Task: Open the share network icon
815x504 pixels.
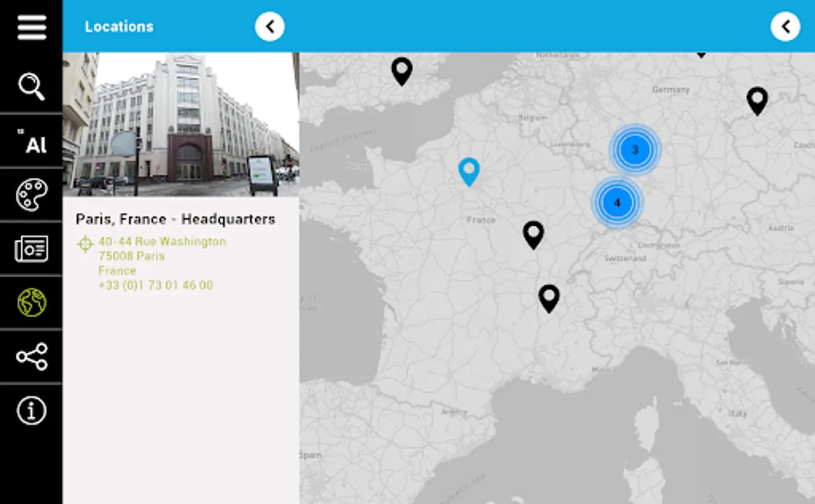Action: [x=31, y=357]
